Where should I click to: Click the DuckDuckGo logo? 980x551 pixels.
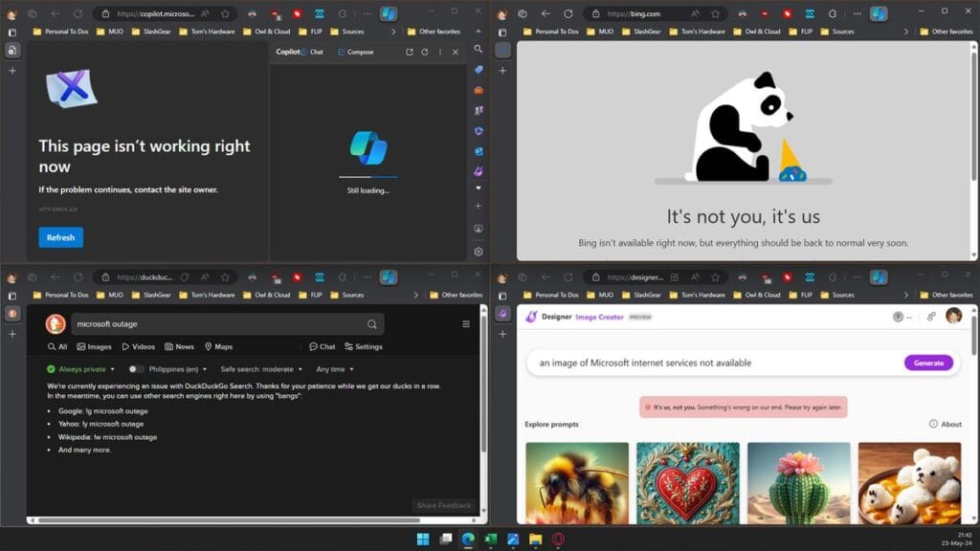click(x=56, y=323)
